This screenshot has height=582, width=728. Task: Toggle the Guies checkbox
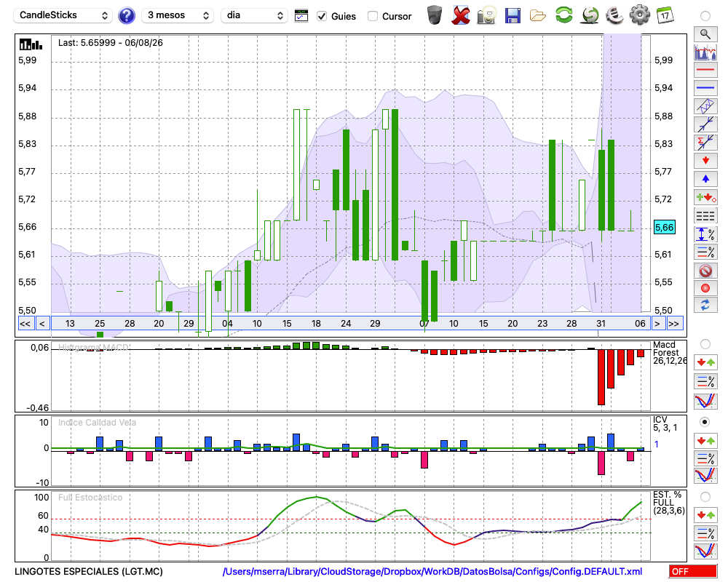[321, 16]
